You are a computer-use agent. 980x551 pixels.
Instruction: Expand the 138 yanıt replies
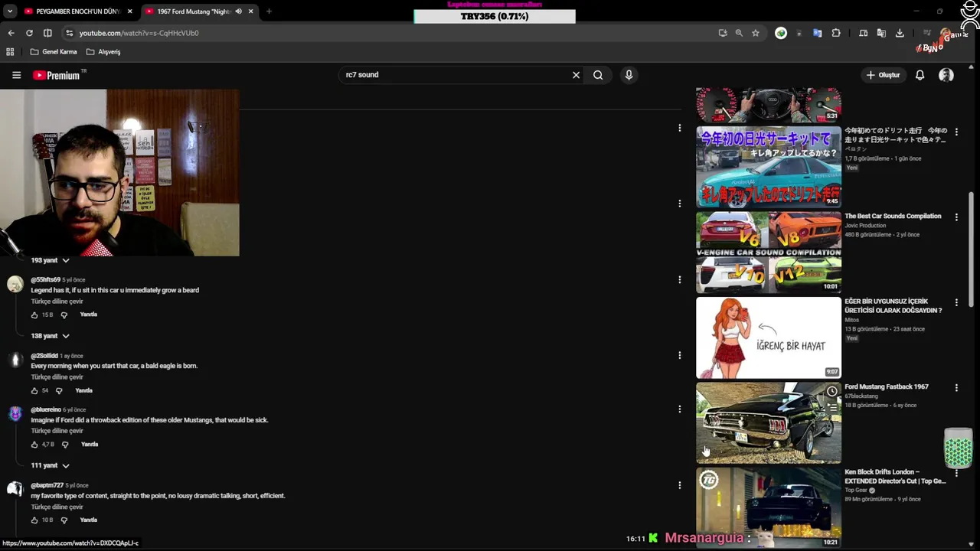[x=50, y=336]
